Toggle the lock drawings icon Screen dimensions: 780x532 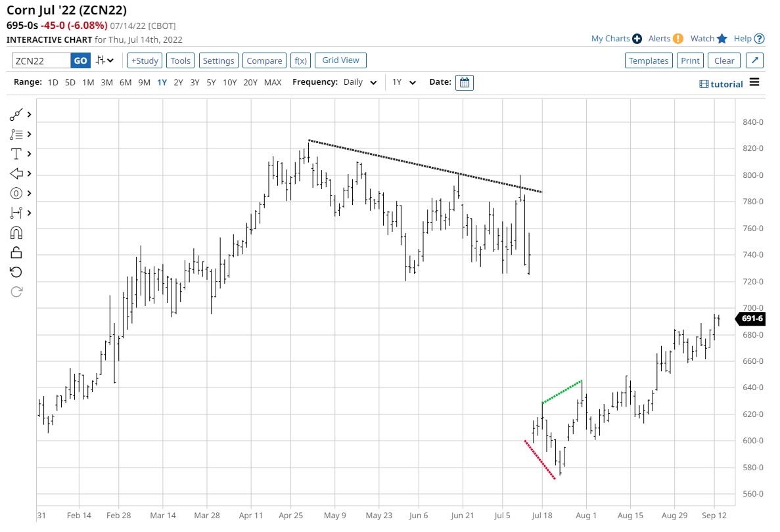(x=16, y=253)
